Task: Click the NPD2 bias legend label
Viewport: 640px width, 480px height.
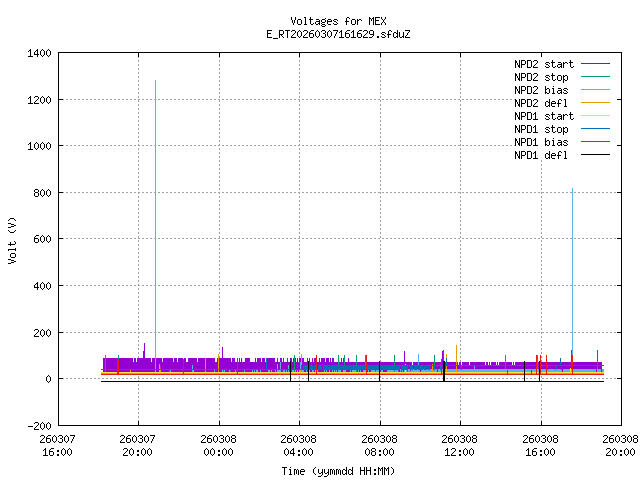Action: [541, 90]
